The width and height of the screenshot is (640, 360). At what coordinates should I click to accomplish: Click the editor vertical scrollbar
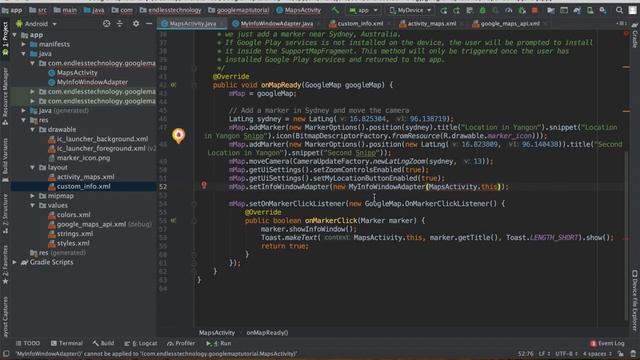[x=626, y=236]
